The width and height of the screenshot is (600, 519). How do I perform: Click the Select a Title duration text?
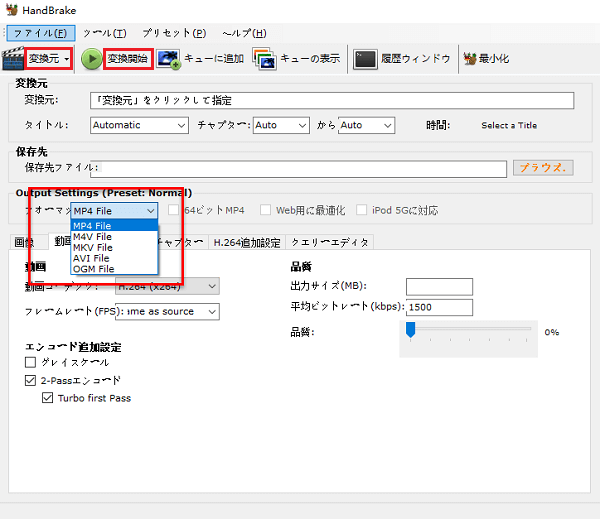tap(509, 125)
